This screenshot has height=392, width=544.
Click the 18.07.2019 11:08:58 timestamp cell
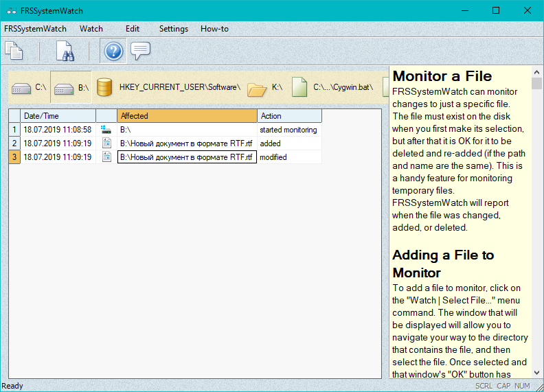click(58, 130)
